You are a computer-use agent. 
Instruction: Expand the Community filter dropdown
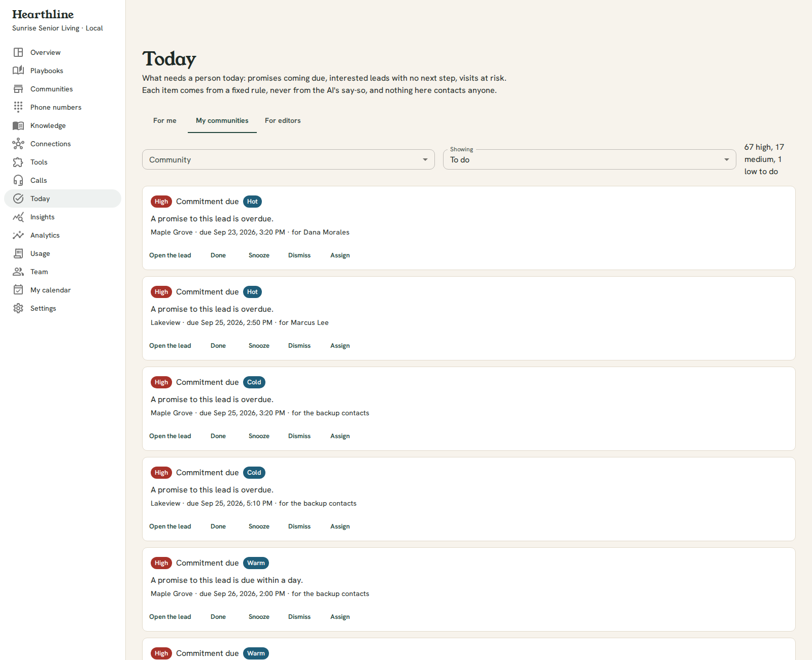point(288,159)
